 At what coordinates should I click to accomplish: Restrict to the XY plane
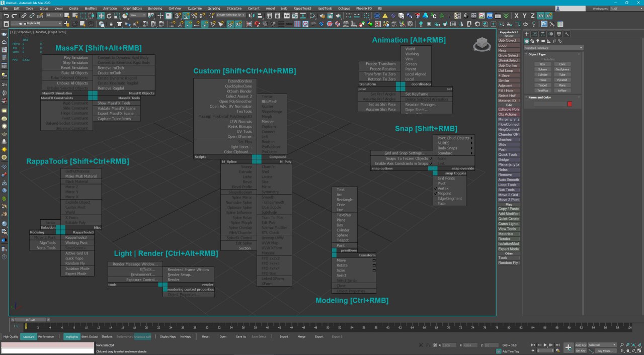541,16
